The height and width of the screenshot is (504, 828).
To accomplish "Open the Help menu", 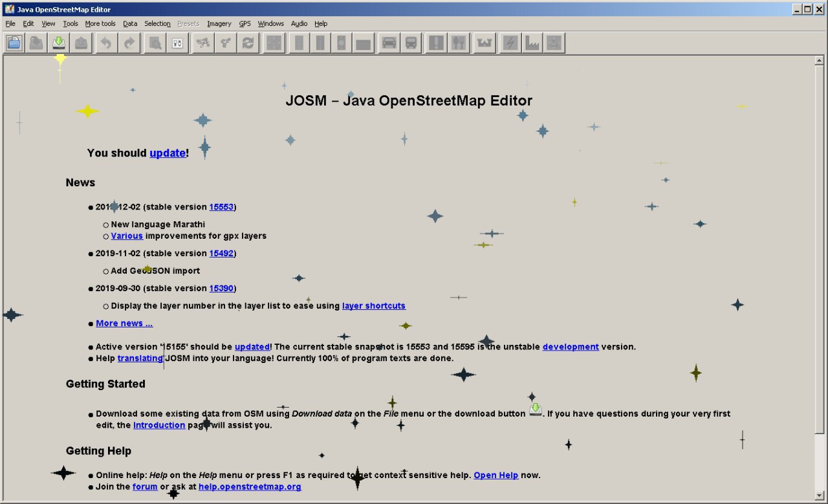I will pyautogui.click(x=321, y=24).
